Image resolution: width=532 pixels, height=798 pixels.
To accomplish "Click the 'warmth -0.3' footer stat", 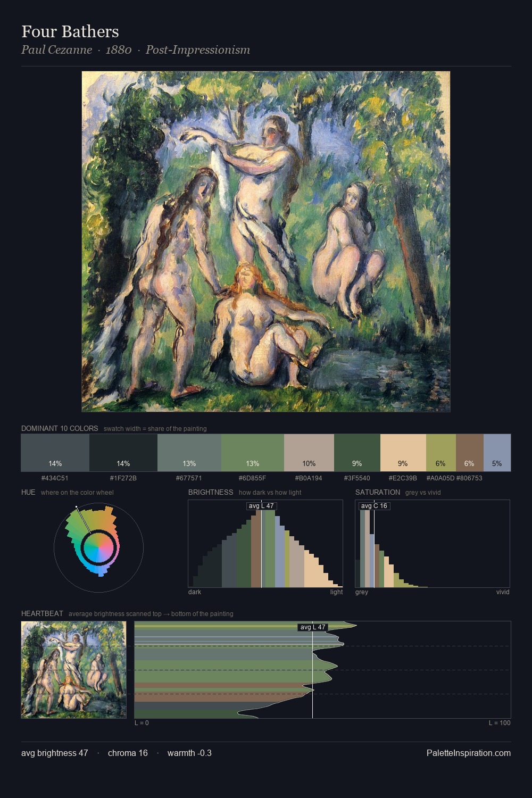I will point(189,753).
